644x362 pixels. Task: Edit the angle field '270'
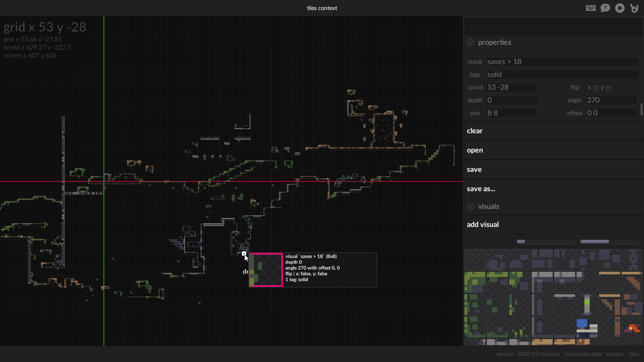coord(611,100)
